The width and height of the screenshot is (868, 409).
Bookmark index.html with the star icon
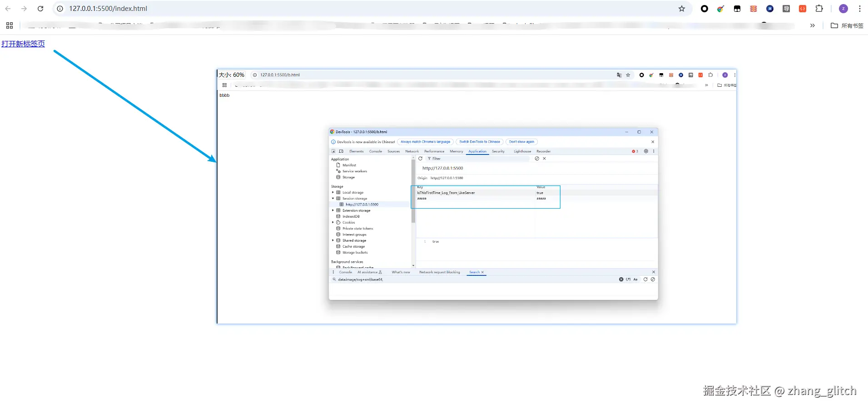(x=682, y=9)
